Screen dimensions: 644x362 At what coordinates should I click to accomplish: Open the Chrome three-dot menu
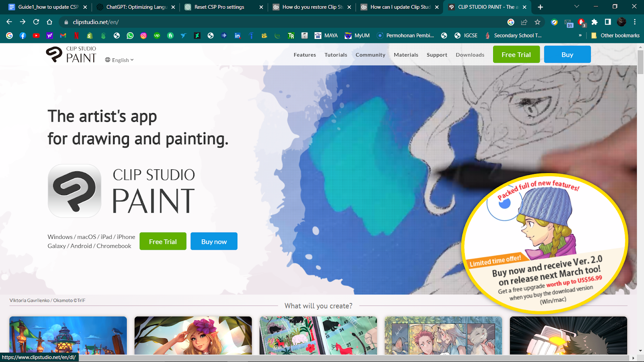coord(635,22)
